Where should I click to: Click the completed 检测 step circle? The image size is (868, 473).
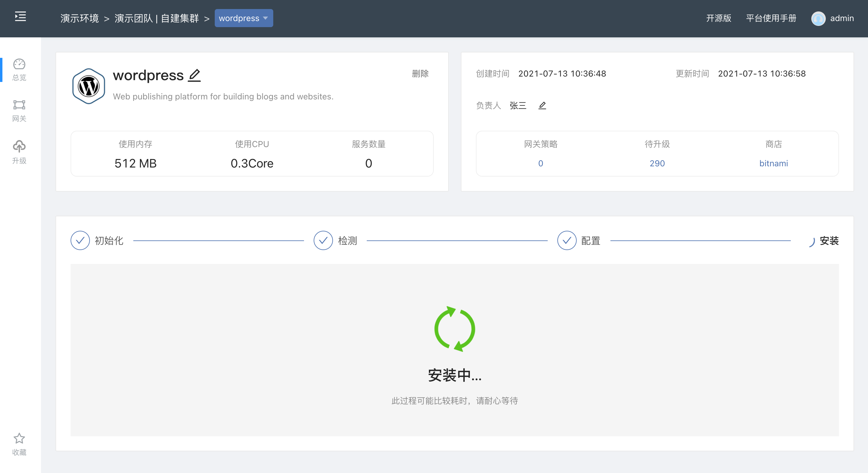[323, 240]
